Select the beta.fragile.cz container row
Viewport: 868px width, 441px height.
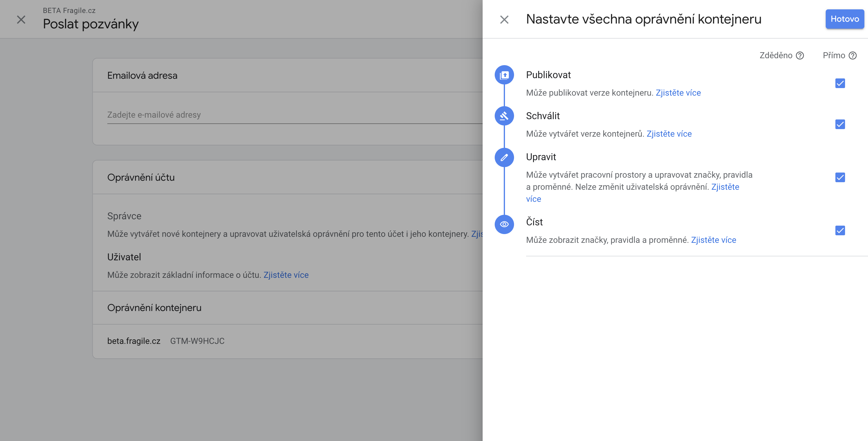click(x=133, y=341)
